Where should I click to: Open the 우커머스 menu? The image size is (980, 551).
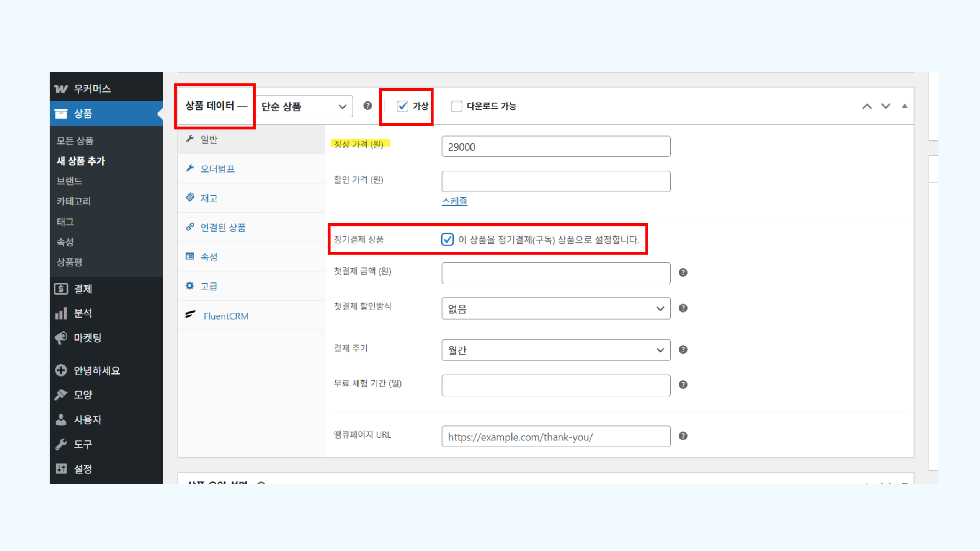click(106, 89)
